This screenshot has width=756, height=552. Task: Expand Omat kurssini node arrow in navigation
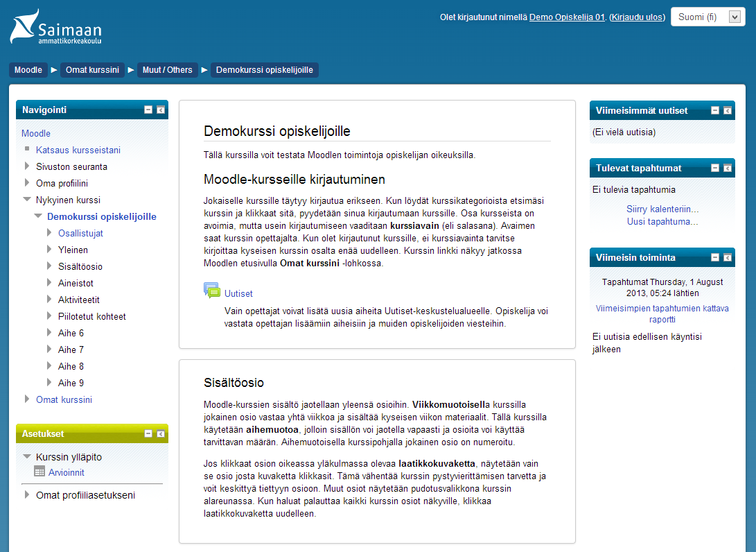click(x=27, y=399)
